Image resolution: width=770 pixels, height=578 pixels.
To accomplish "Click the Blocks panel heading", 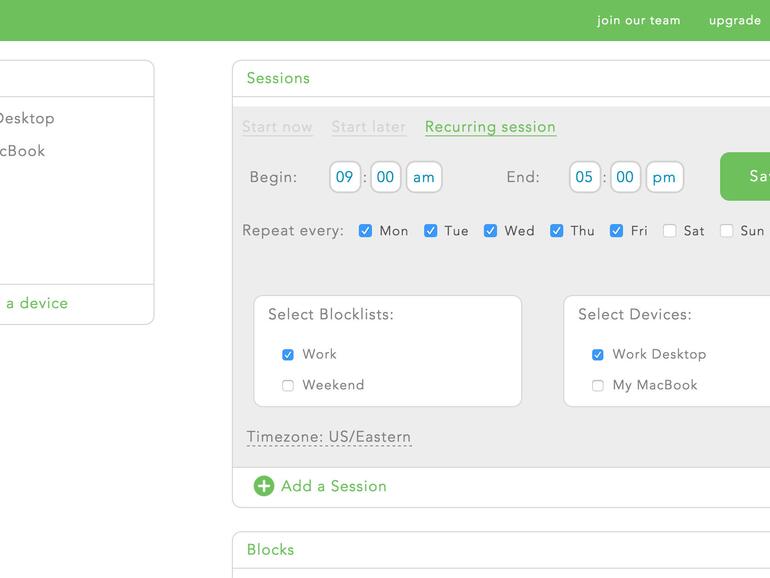I will (x=271, y=550).
